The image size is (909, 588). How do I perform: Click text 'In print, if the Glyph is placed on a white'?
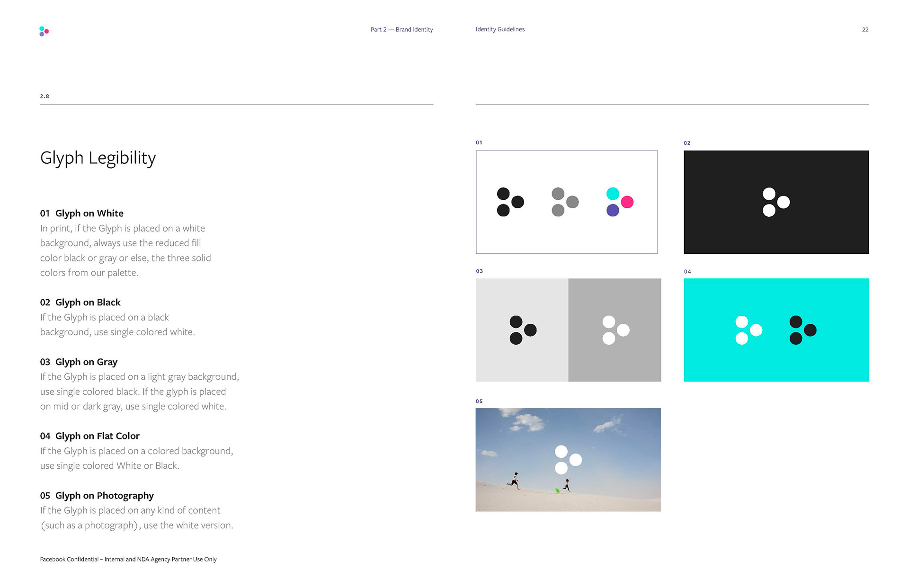(x=123, y=229)
